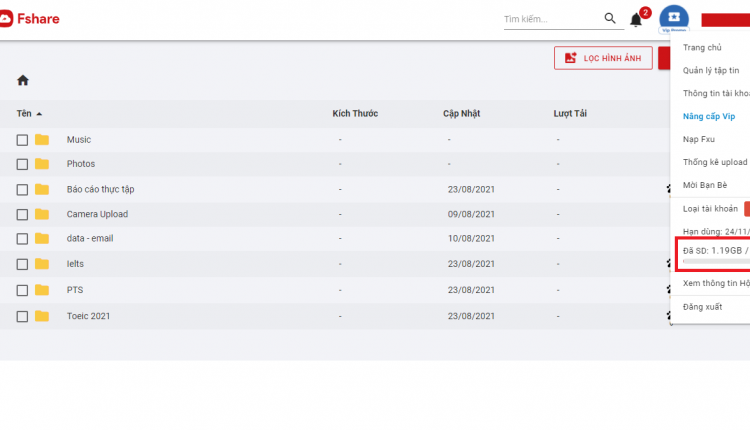Choose Nâng cấp Vip menu item

pyautogui.click(x=709, y=116)
